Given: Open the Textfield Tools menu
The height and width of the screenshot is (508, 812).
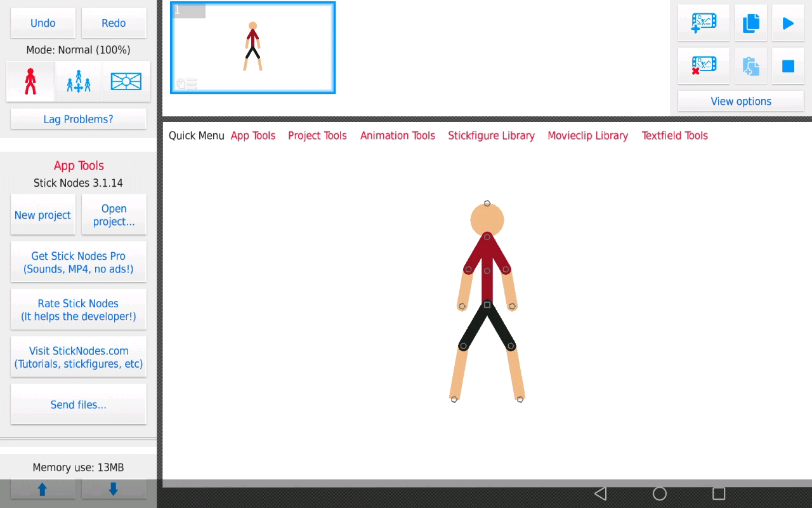Looking at the screenshot, I should (674, 135).
